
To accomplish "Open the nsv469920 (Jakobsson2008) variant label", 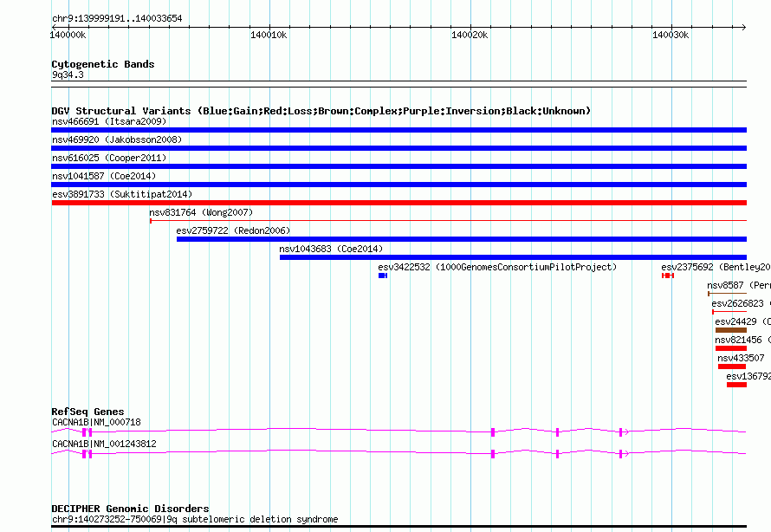I will 117,139.
